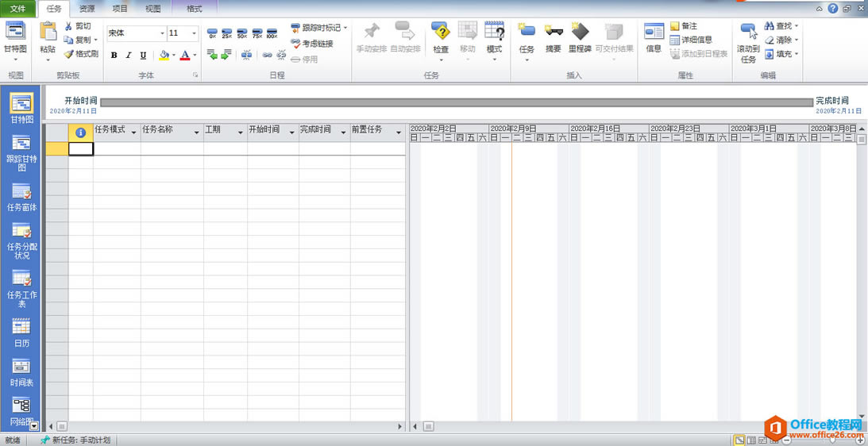
Task: Click the 100% complete progress icon
Action: coord(272,33)
